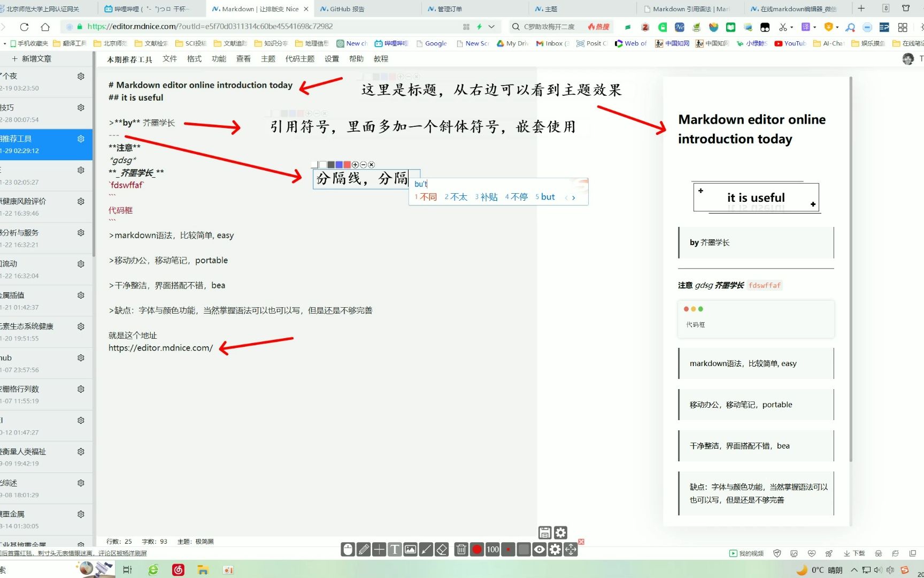This screenshot has height=578, width=924.
Task: Click the small red dot brush size button
Action: click(x=508, y=549)
